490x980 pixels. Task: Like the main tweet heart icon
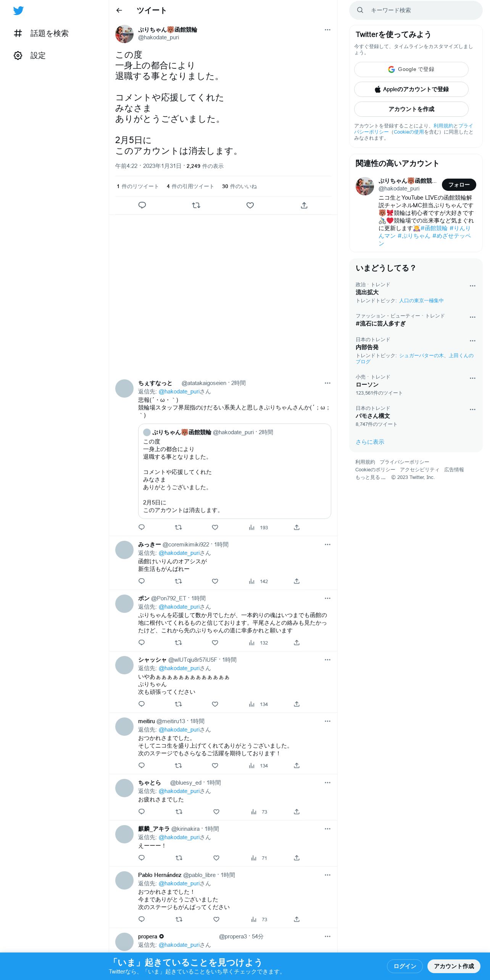click(x=250, y=205)
